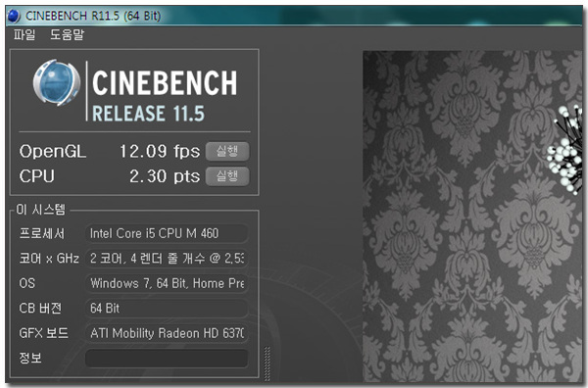Viewport: 588px width, 388px height.
Task: Run the OpenGL test with 실행
Action: pos(227,151)
